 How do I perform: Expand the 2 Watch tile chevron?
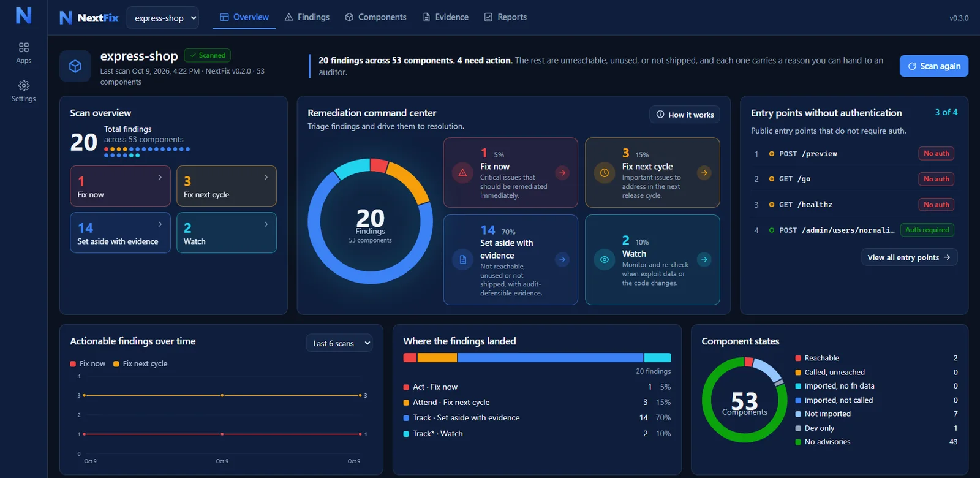(266, 224)
